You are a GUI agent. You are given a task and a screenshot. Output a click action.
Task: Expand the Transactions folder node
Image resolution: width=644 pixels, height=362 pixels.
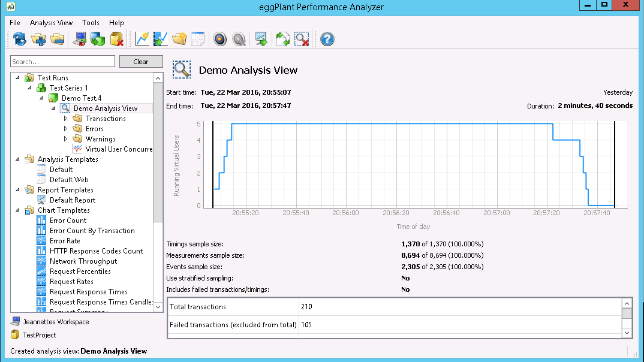point(66,119)
